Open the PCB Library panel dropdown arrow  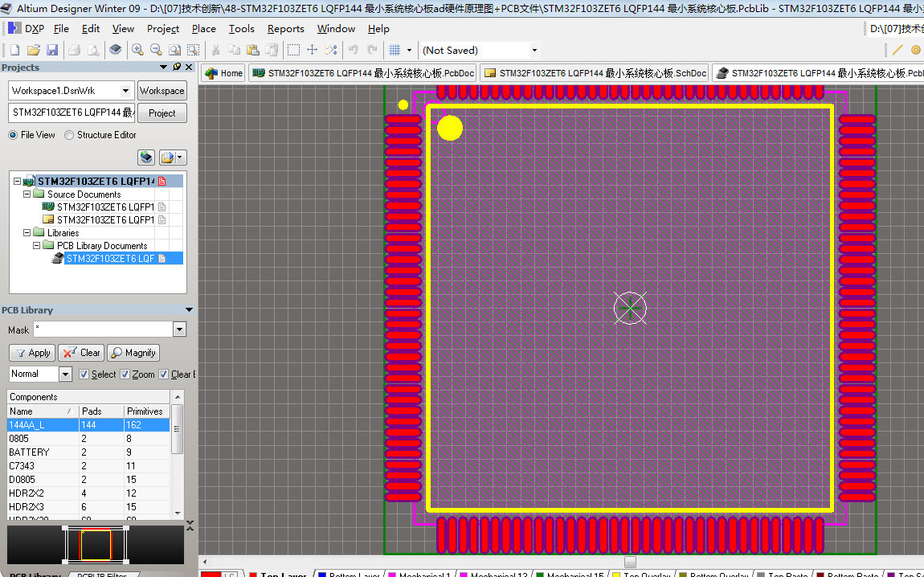pyautogui.click(x=189, y=310)
